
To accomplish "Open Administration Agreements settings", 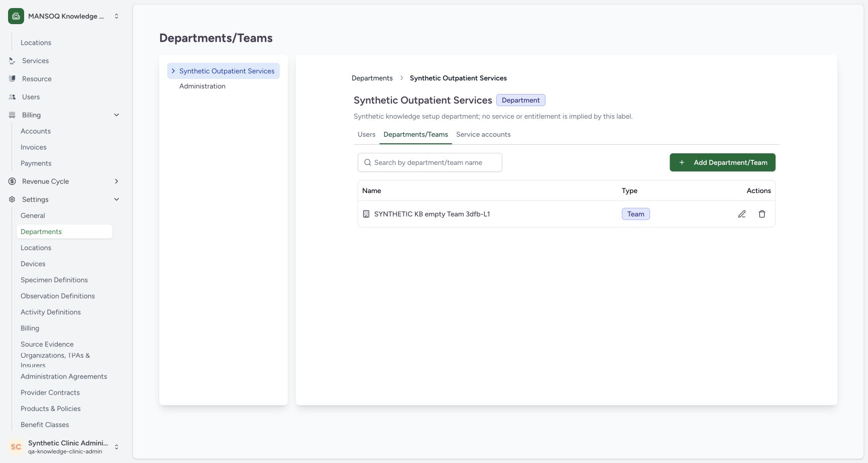I will (x=64, y=377).
